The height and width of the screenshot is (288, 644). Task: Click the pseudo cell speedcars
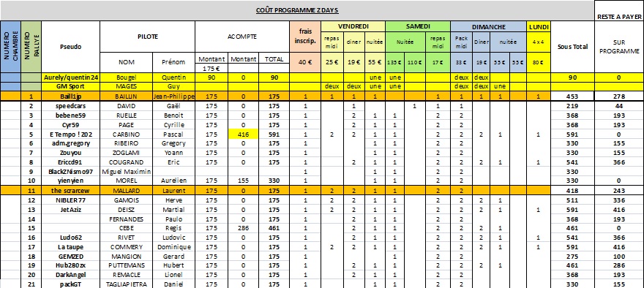pos(71,106)
